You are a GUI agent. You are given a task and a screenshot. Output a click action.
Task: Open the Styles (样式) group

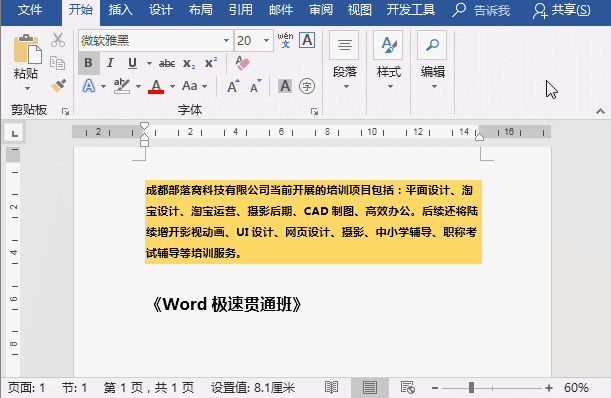pos(388,60)
